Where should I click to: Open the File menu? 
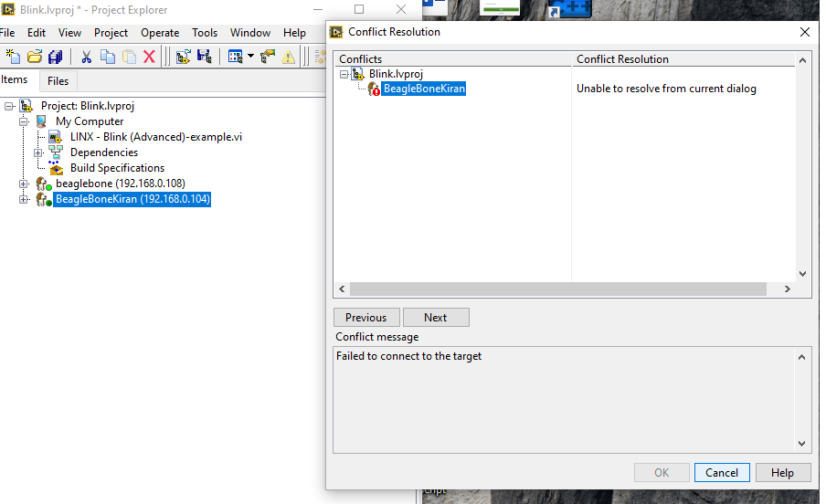click(x=6, y=33)
